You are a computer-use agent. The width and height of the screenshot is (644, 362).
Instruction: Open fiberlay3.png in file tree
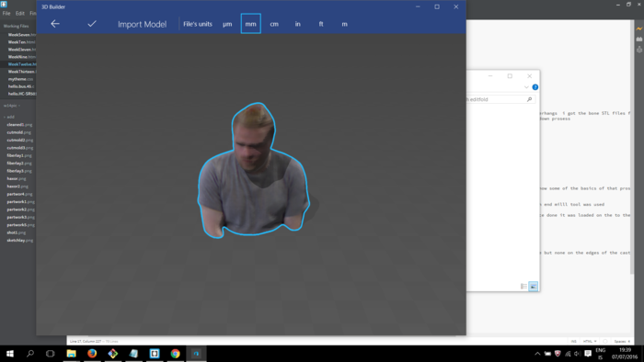[x=19, y=171]
